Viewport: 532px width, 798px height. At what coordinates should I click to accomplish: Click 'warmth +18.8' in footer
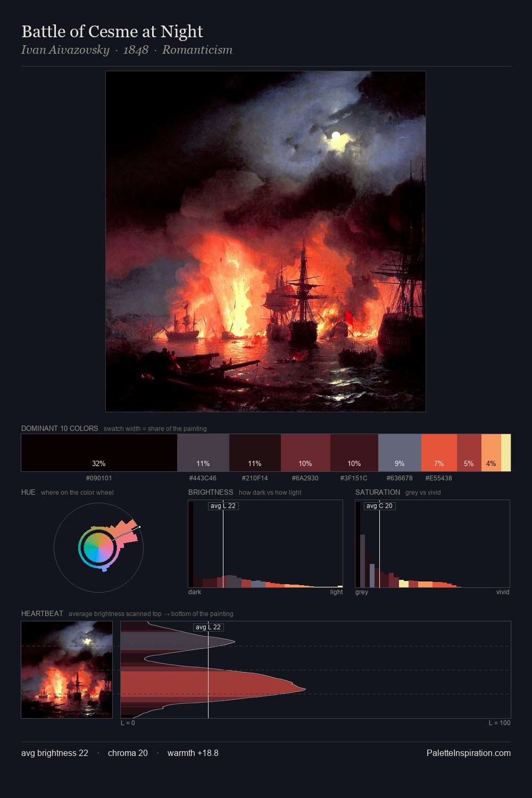pyautogui.click(x=193, y=753)
